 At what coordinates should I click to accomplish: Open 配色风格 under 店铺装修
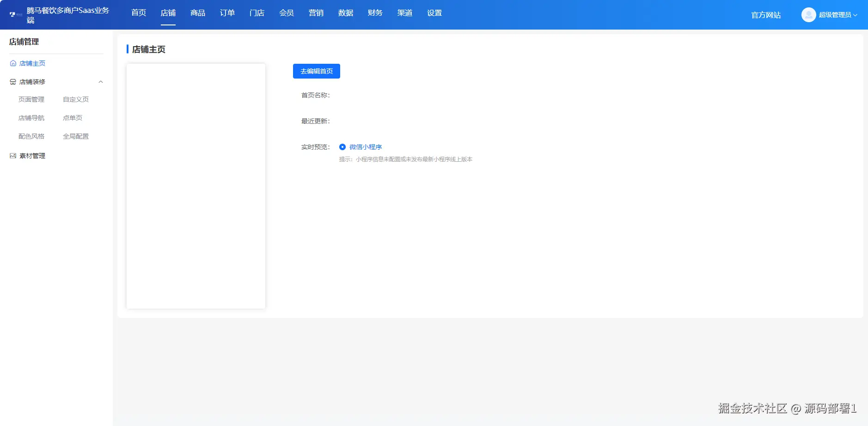tap(31, 136)
